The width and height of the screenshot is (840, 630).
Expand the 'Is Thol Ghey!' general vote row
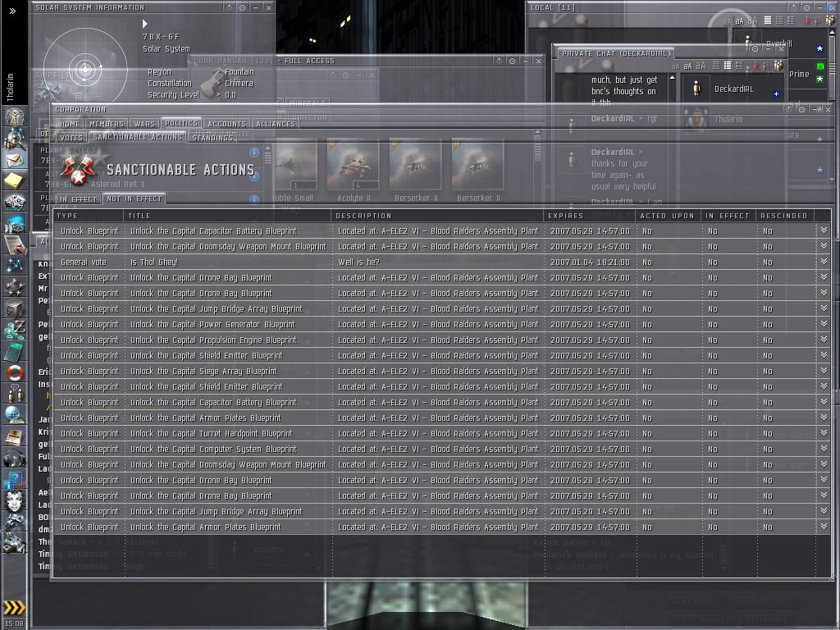[824, 262]
